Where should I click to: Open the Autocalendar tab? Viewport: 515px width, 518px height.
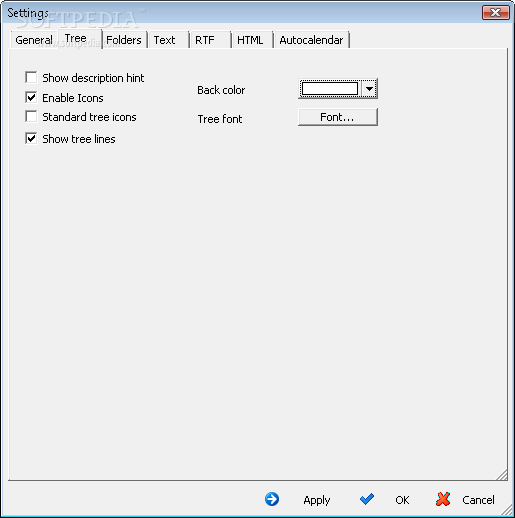point(311,40)
